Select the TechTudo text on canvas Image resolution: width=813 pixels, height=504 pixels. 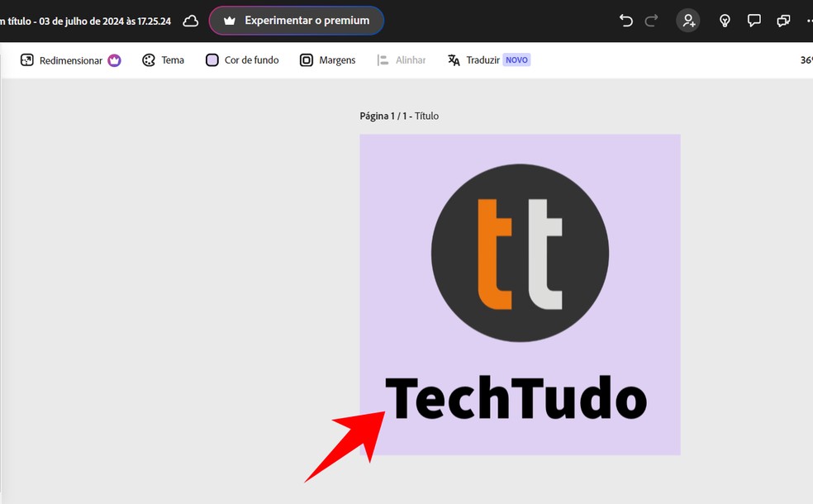pyautogui.click(x=516, y=398)
